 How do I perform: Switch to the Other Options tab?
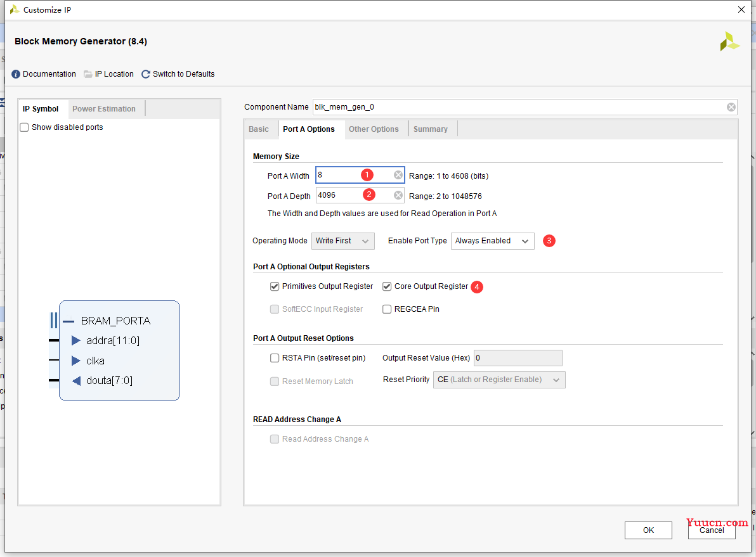click(374, 129)
